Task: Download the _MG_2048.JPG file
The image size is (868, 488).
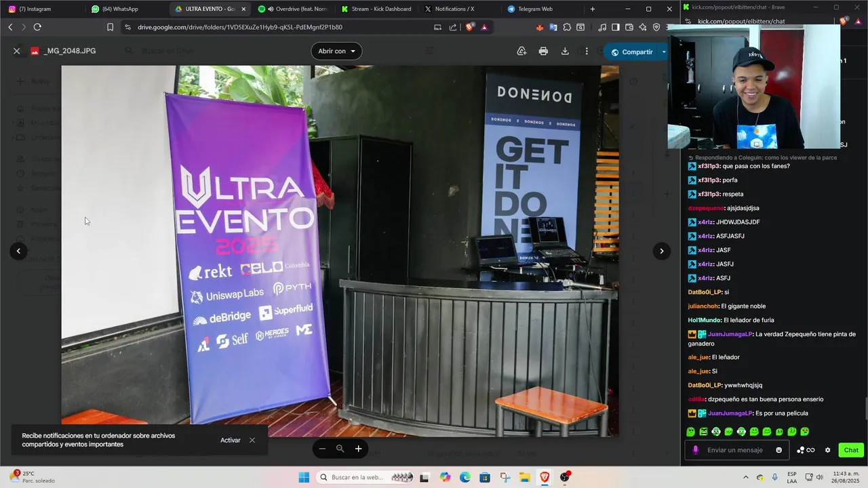Action: (565, 51)
